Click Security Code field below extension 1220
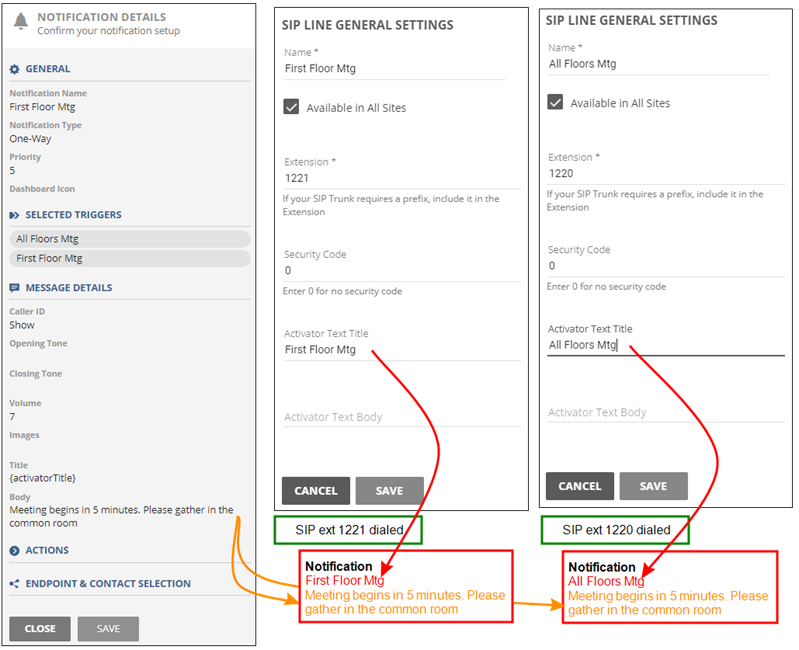Image resolution: width=799 pixels, height=650 pixels. (x=666, y=266)
